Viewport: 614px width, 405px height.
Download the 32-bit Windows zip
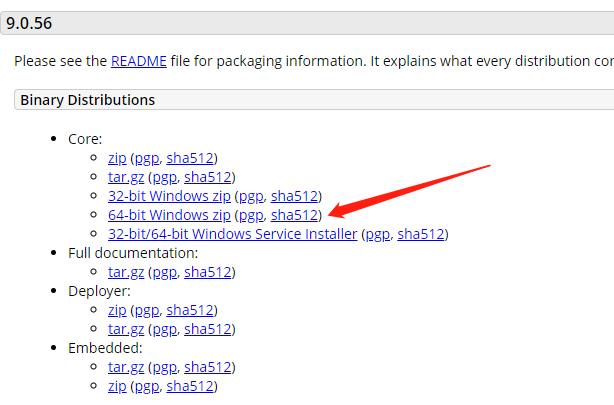[x=169, y=196]
